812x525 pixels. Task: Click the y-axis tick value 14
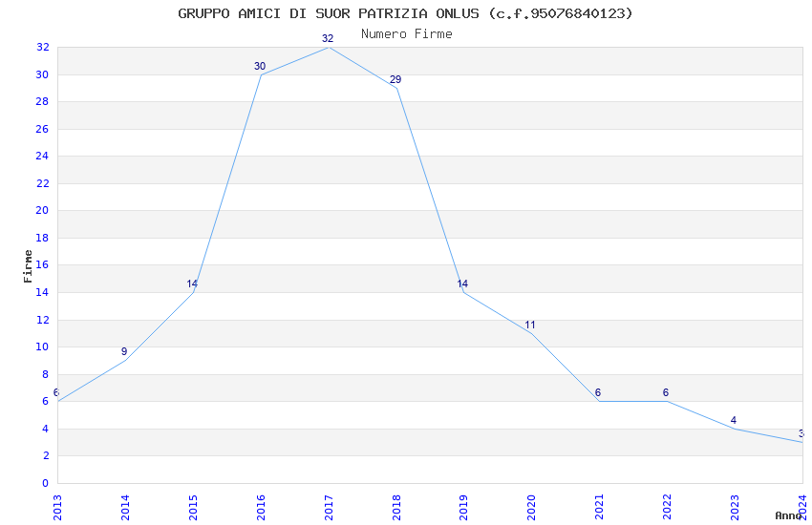(42, 292)
